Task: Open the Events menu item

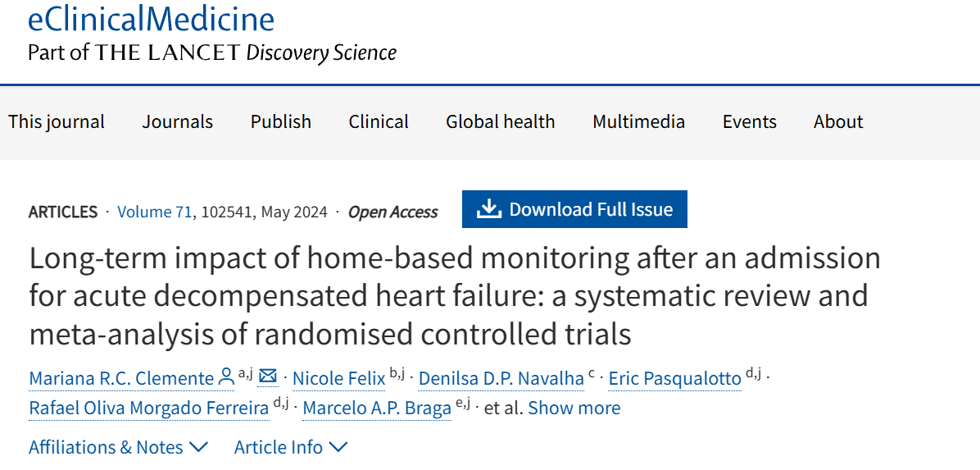Action: coord(749,121)
